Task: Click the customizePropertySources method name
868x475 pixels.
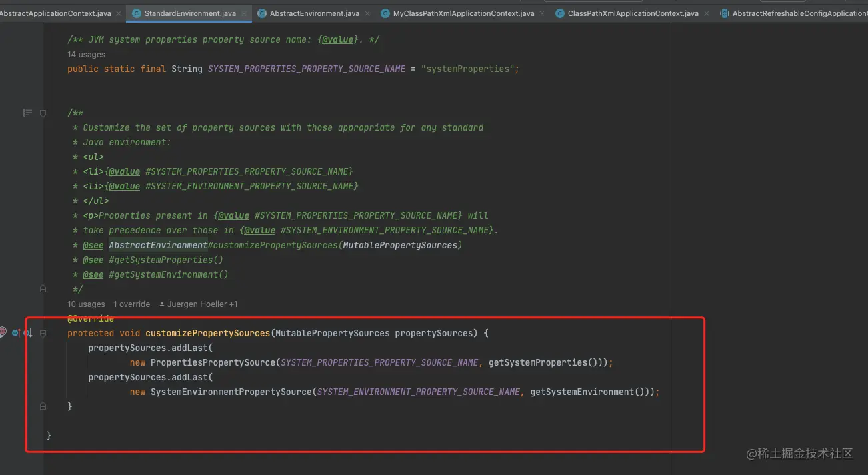Action: pos(208,333)
